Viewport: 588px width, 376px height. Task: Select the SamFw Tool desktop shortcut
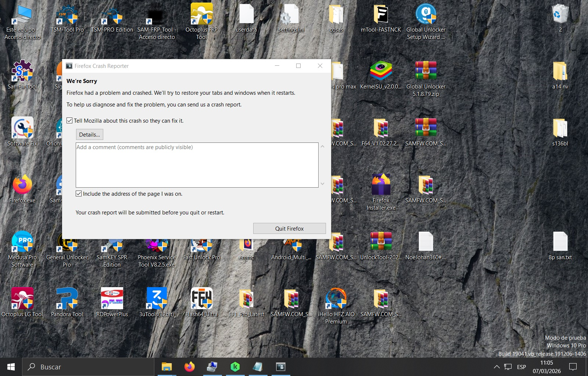coord(22,72)
